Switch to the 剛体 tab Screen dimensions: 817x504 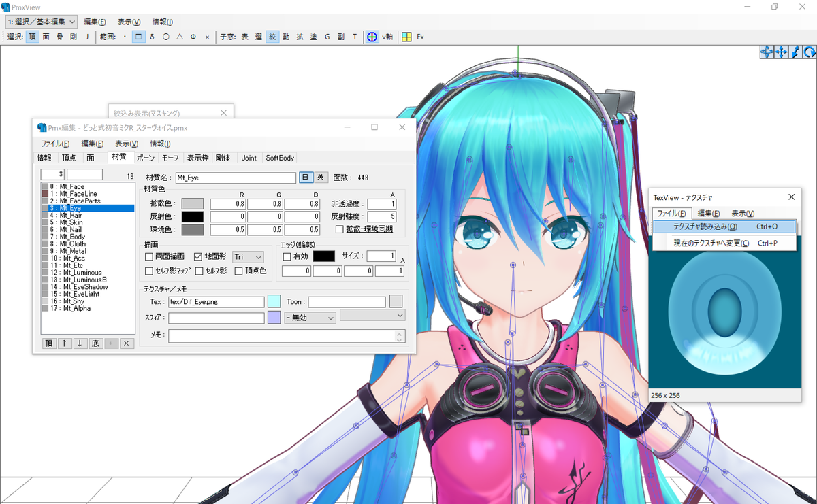tap(223, 158)
